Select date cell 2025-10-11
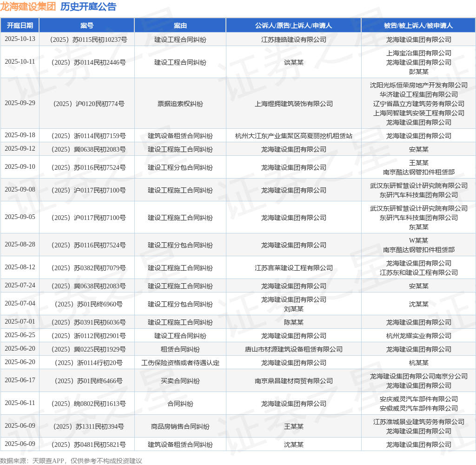The width and height of the screenshot is (476, 465). (20, 62)
